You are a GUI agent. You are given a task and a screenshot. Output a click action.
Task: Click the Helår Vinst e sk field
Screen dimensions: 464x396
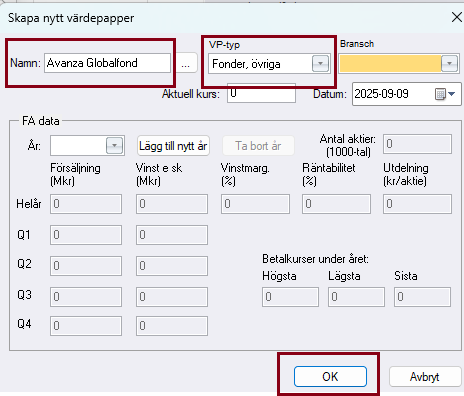(172, 204)
